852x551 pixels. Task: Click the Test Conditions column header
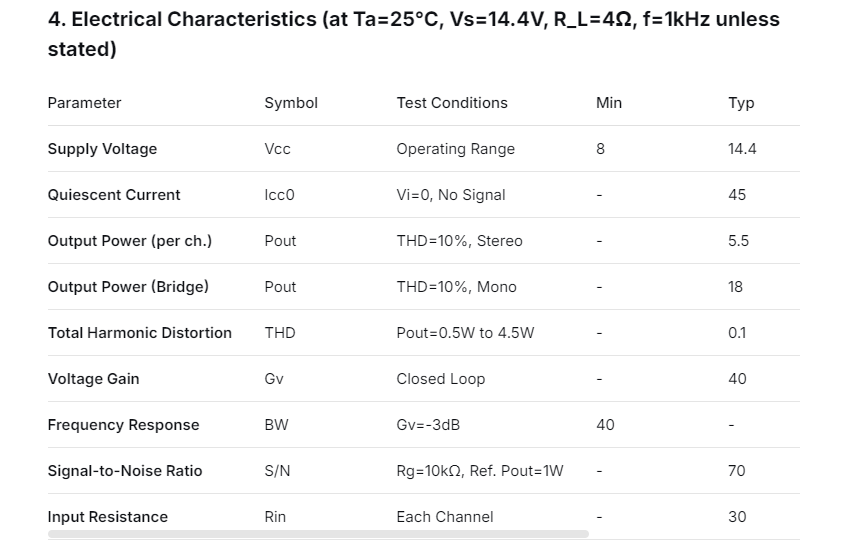(452, 103)
